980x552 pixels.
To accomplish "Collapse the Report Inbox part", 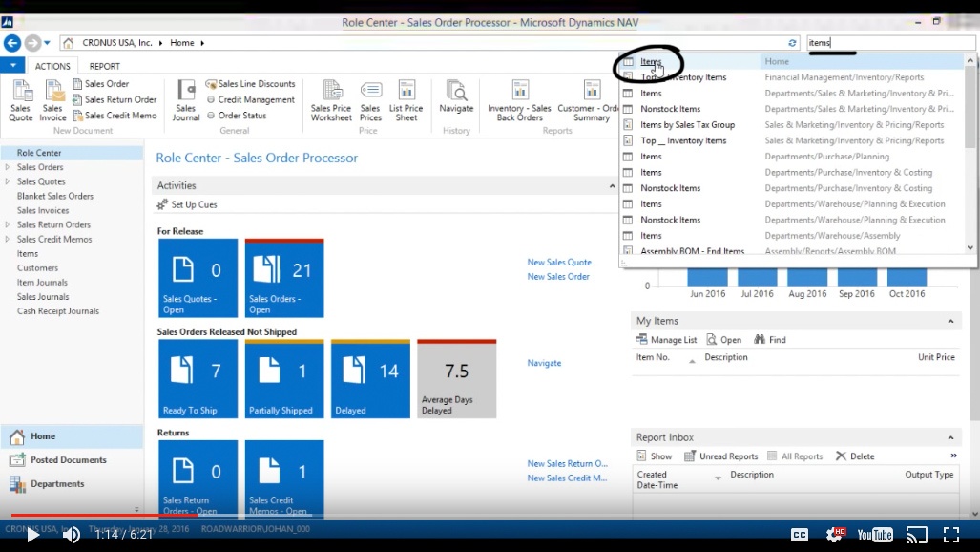I will [x=950, y=437].
